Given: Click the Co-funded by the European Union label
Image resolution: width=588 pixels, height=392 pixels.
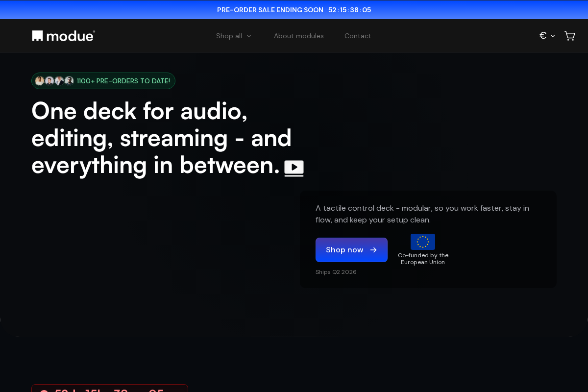Looking at the screenshot, I should [422, 259].
